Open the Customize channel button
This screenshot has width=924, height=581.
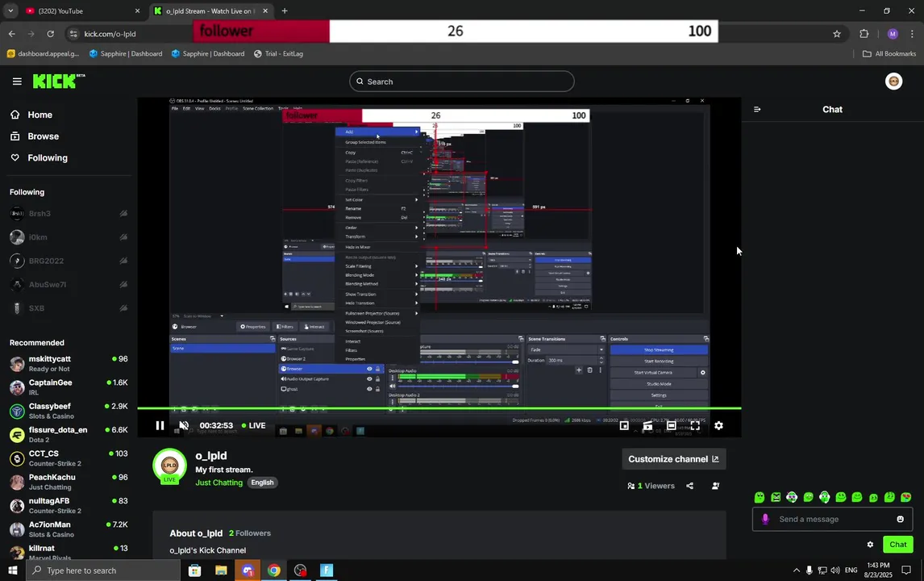coord(673,459)
